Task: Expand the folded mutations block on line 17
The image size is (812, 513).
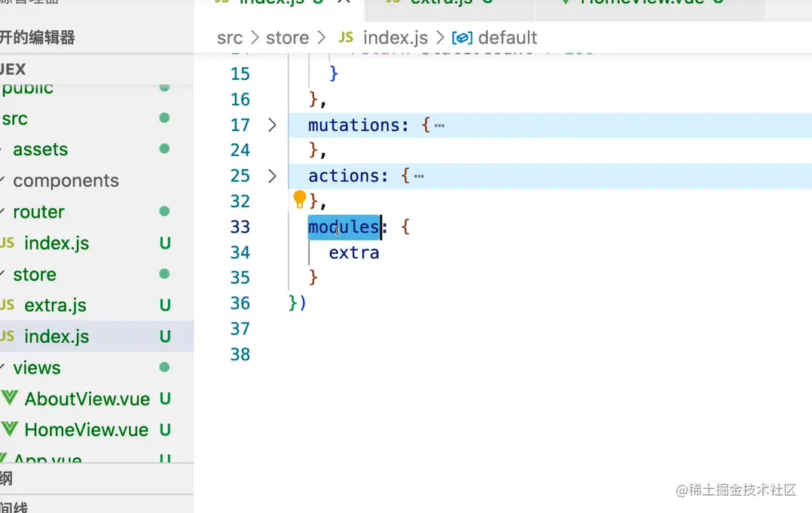Action: pos(273,125)
